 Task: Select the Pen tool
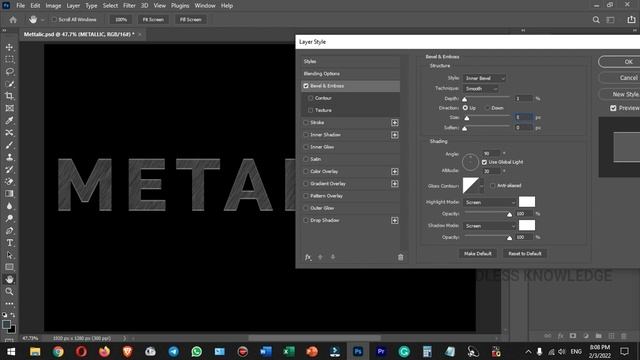(x=9, y=231)
